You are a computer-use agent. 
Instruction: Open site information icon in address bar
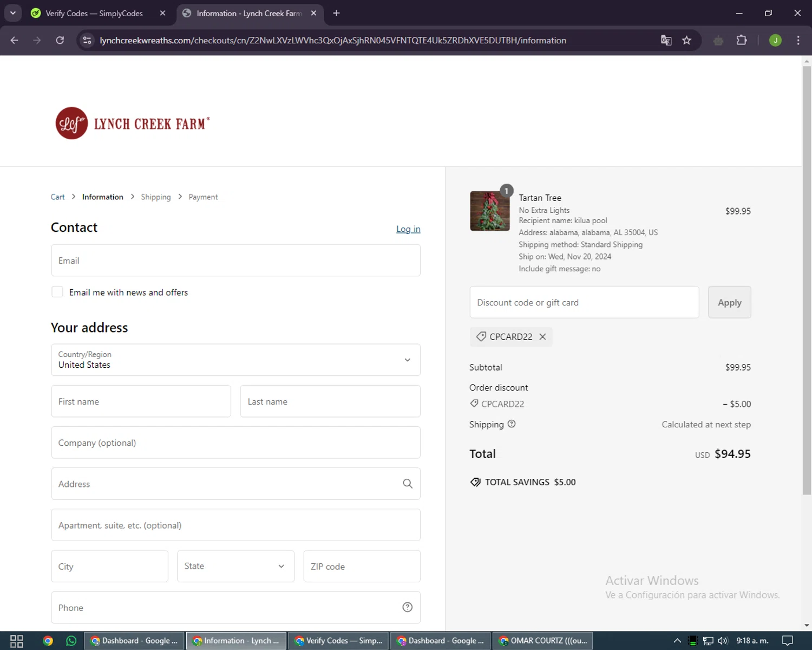(87, 40)
